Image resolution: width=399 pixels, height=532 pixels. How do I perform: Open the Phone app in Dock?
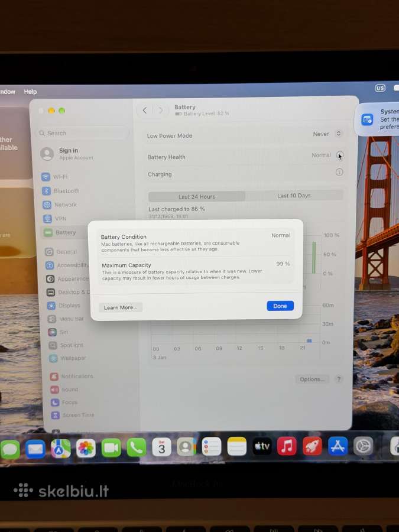137,447
